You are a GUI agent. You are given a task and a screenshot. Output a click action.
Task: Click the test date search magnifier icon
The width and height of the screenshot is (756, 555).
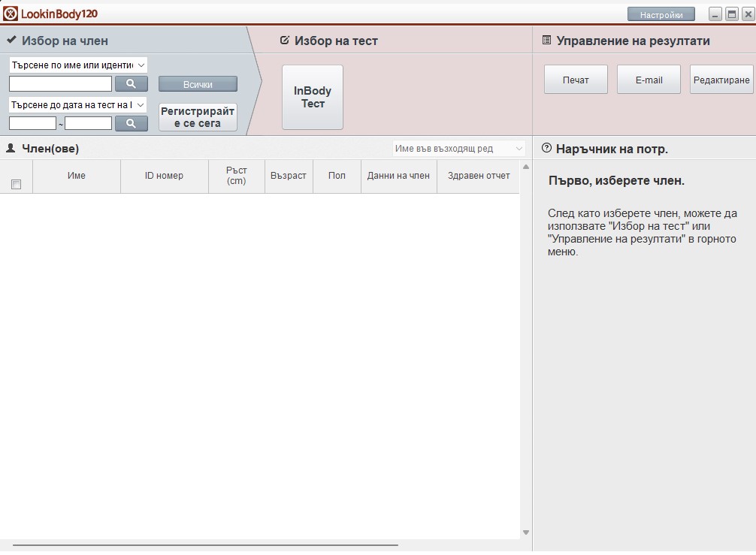point(131,123)
